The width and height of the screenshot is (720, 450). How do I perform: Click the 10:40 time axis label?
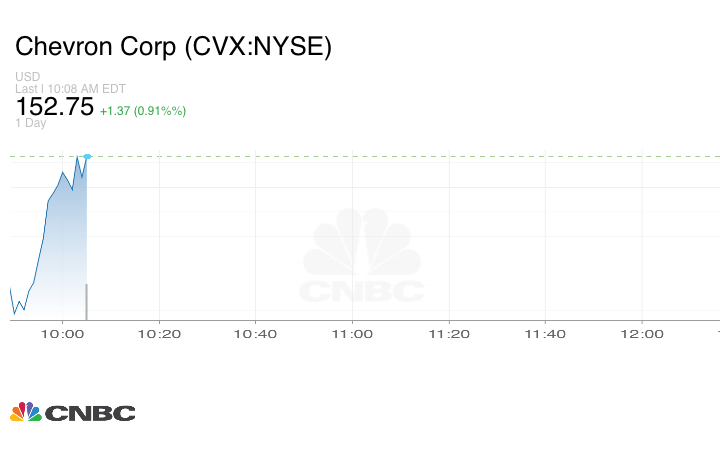(256, 334)
